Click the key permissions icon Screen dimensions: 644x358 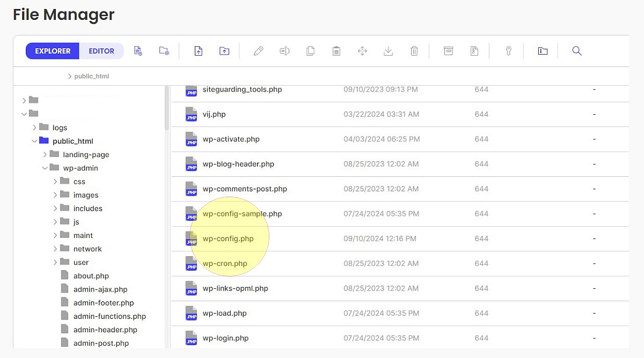pyautogui.click(x=507, y=50)
